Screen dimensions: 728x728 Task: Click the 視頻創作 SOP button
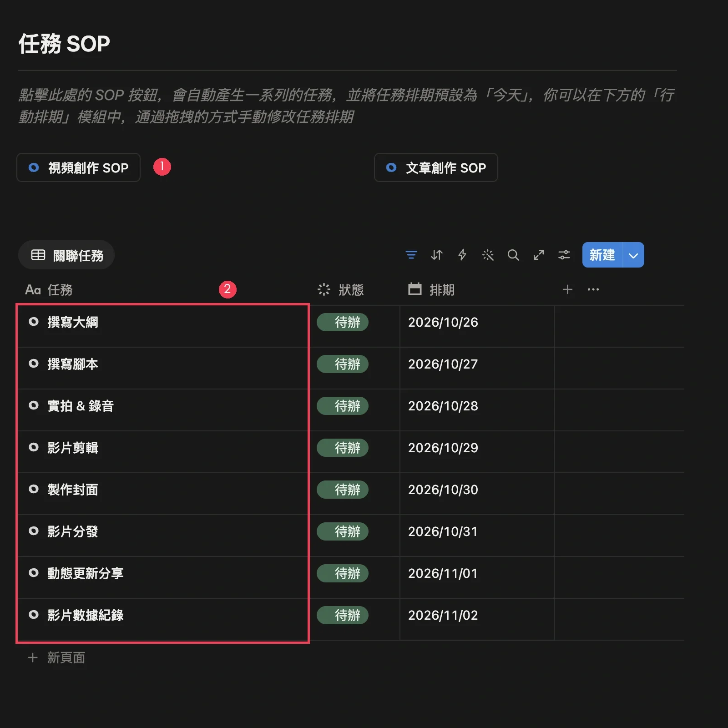(x=78, y=167)
